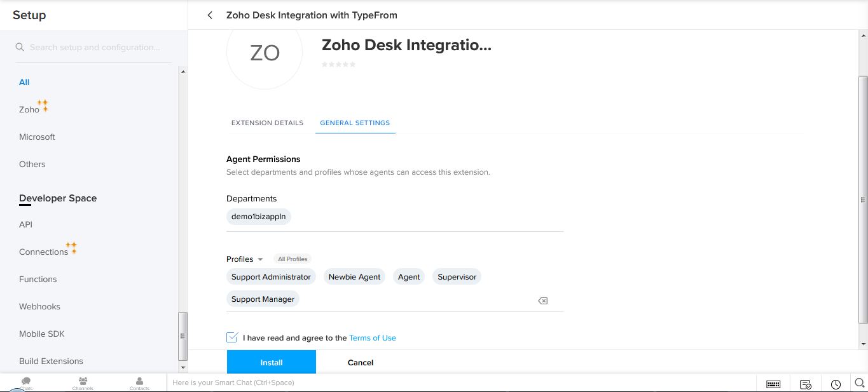This screenshot has height=392, width=868.
Task: Click the All Profiles tag
Action: [293, 259]
